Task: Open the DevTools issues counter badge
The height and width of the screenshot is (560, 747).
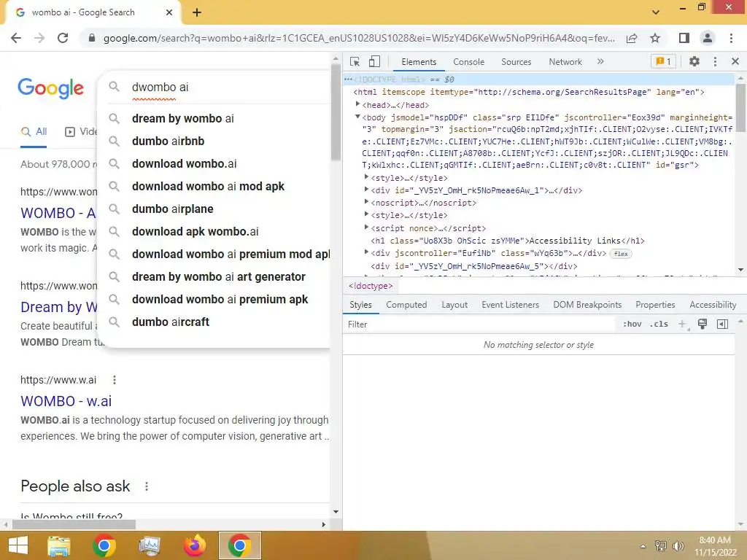Action: point(663,61)
